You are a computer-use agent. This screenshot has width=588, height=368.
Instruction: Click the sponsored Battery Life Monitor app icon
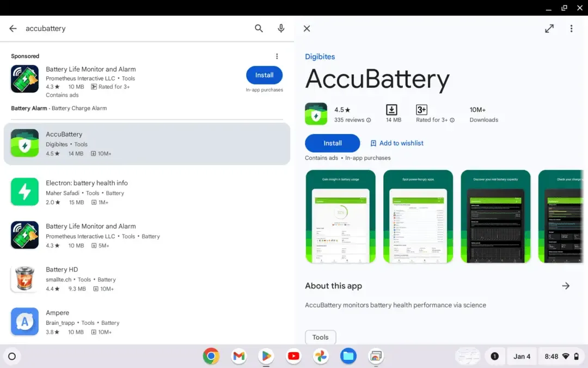(x=24, y=79)
